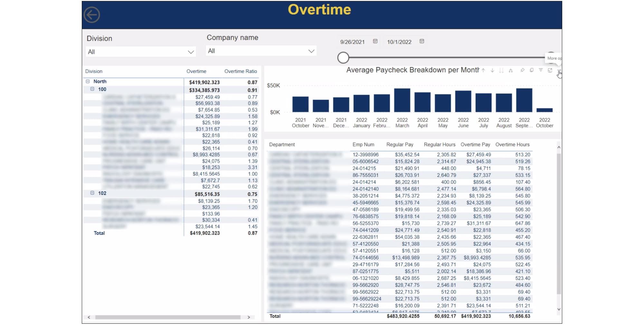Open the Company name dropdown

tap(261, 51)
